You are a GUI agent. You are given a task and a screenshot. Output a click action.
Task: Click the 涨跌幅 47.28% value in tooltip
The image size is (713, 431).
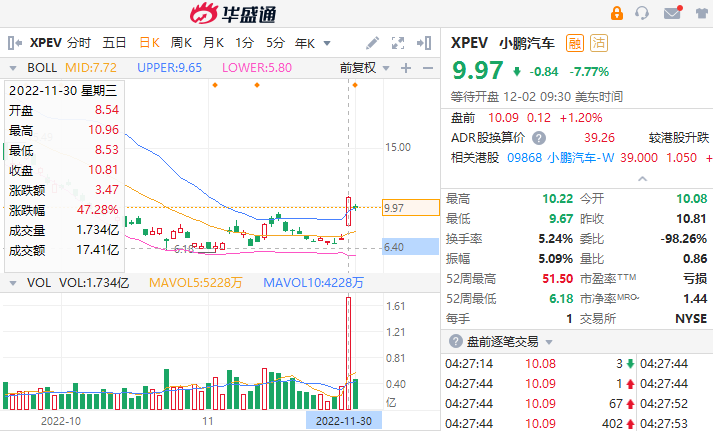pyautogui.click(x=97, y=210)
